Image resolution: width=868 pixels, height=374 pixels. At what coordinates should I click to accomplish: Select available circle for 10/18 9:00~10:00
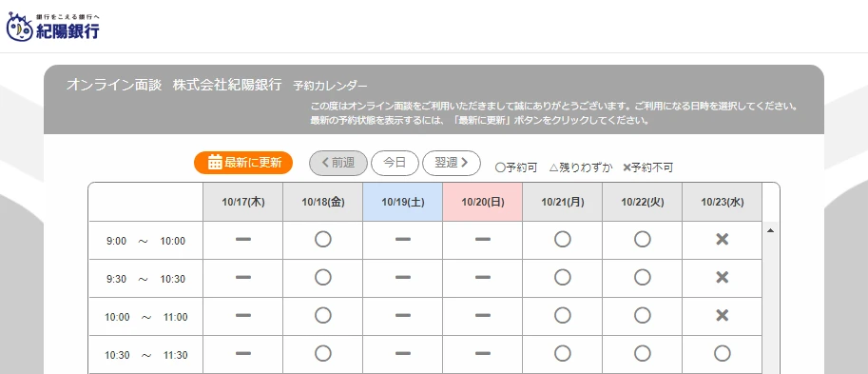tap(322, 240)
